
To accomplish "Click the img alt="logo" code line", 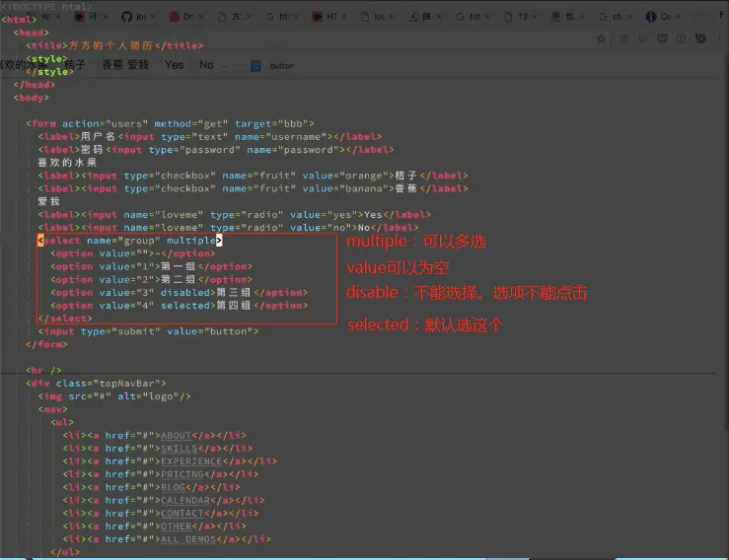I will point(114,396).
